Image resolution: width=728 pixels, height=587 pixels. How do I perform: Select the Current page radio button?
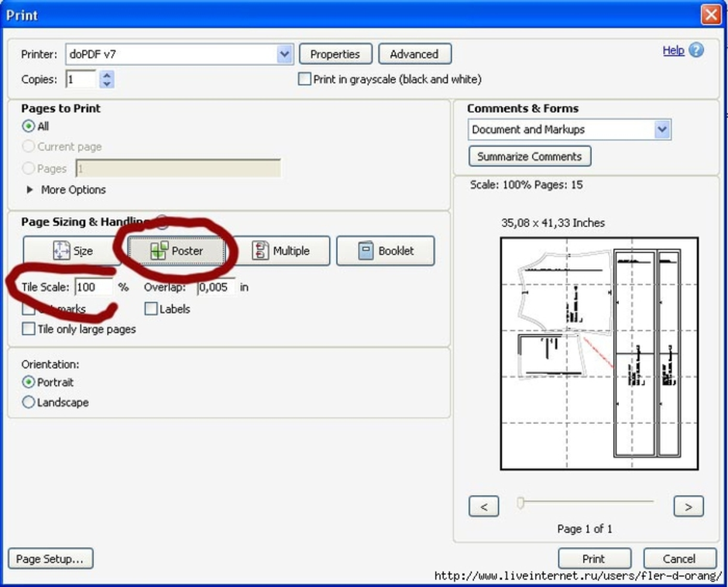click(29, 146)
